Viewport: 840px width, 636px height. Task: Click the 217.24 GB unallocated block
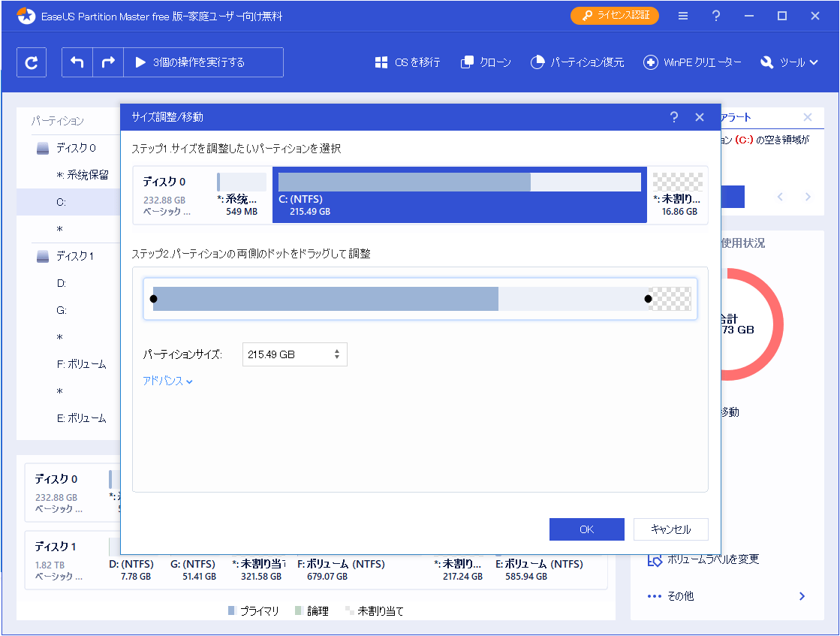[x=459, y=570]
